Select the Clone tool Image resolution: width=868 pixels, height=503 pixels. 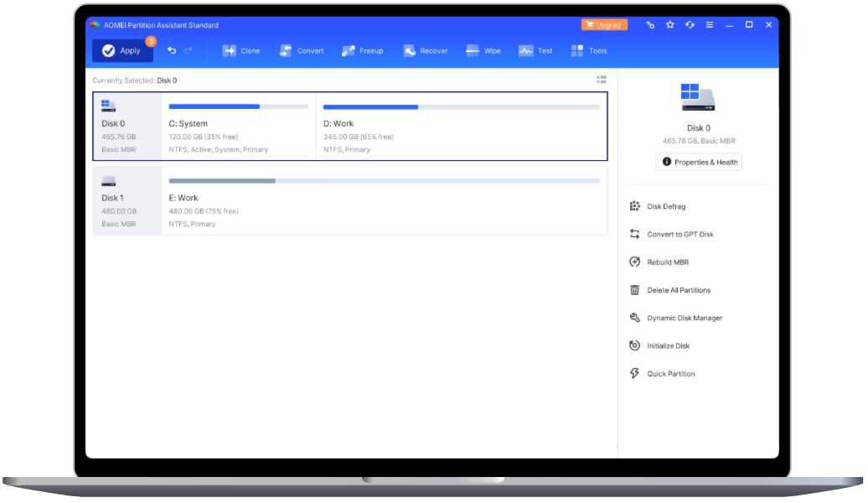(x=242, y=50)
